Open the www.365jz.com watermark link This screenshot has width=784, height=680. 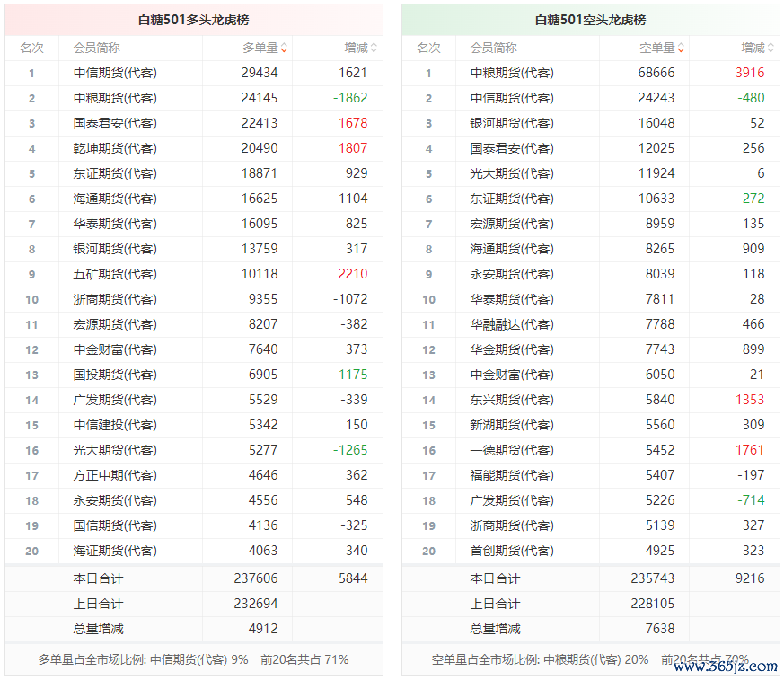pos(725,666)
